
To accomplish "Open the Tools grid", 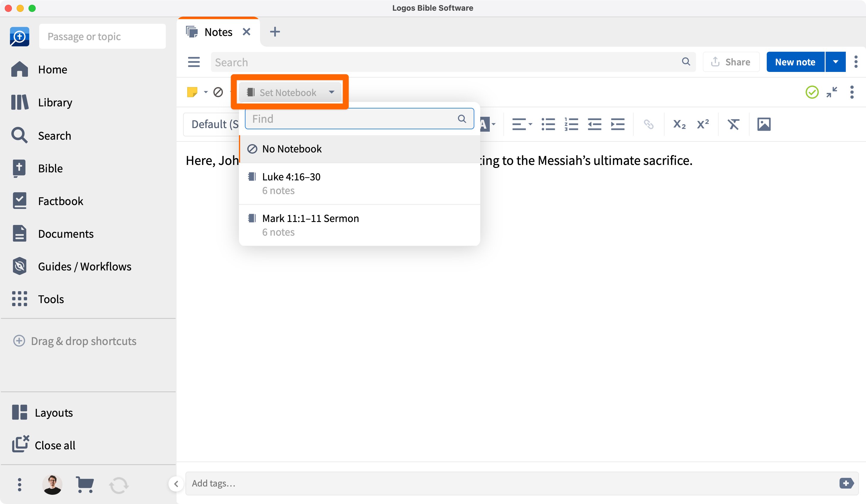I will pos(37,299).
